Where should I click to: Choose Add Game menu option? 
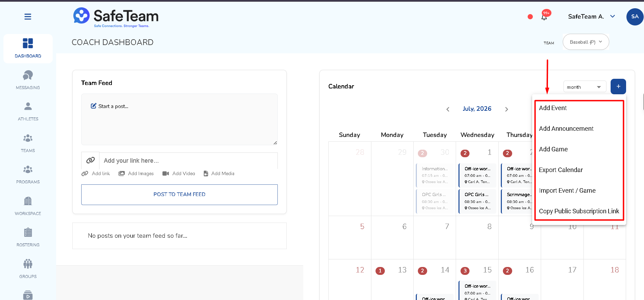pyautogui.click(x=553, y=149)
